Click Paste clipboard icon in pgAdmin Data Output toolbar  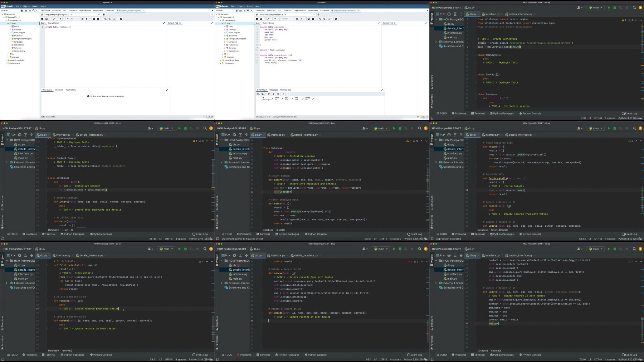pyautogui.click(x=269, y=94)
